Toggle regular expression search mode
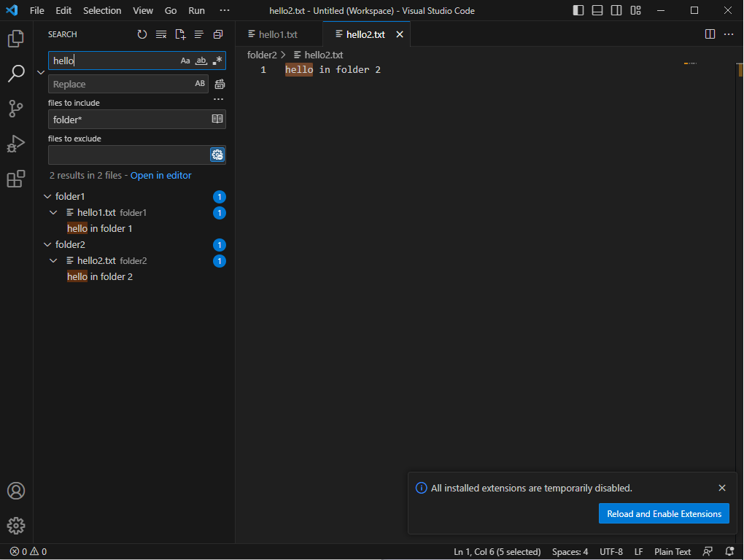The height and width of the screenshot is (560, 744). (x=217, y=61)
